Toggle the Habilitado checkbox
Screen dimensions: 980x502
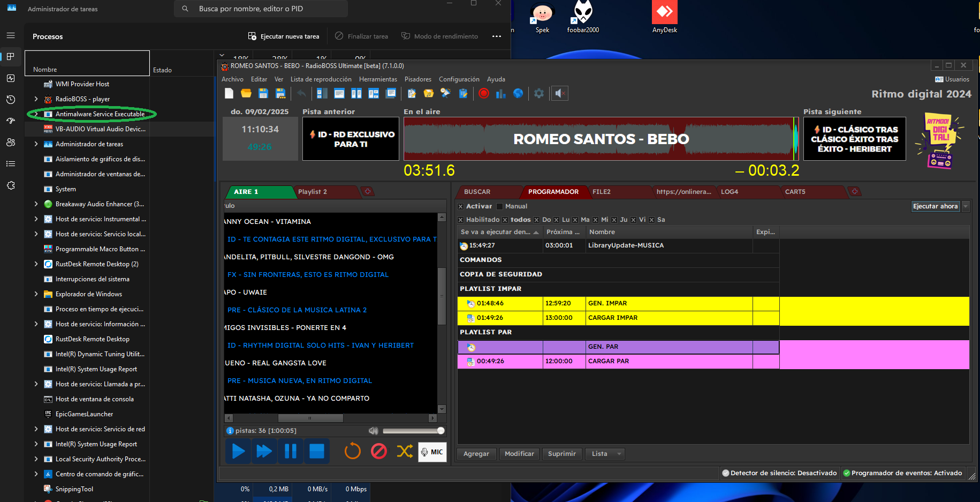point(460,220)
